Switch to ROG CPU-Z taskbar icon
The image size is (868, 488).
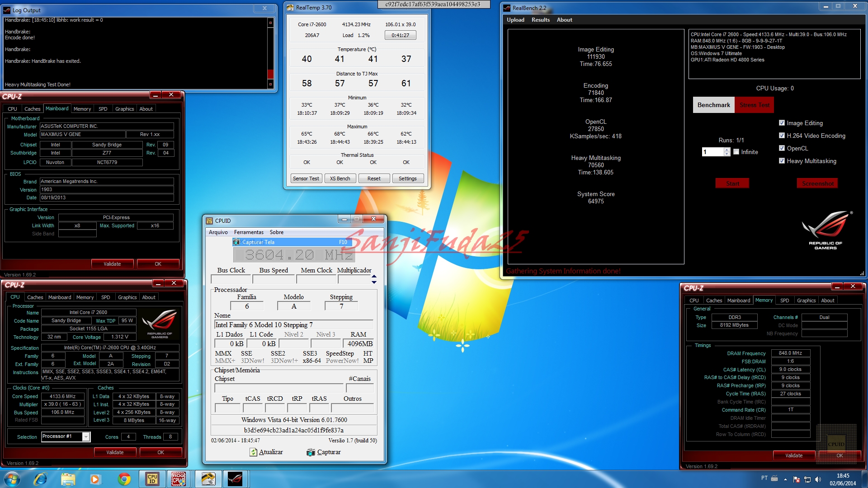tap(179, 479)
